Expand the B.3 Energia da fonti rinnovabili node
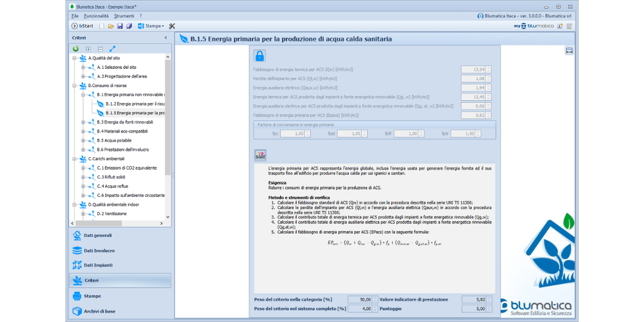 click(83, 122)
